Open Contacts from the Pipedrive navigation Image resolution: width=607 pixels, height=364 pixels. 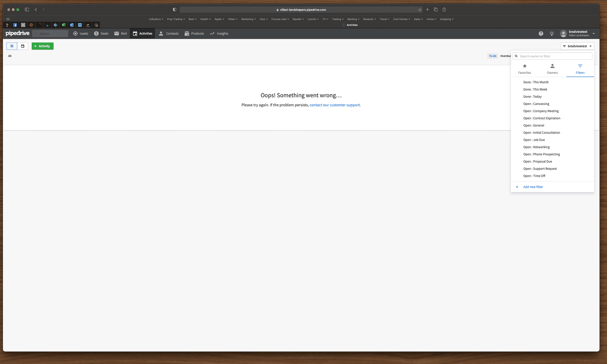tap(169, 34)
